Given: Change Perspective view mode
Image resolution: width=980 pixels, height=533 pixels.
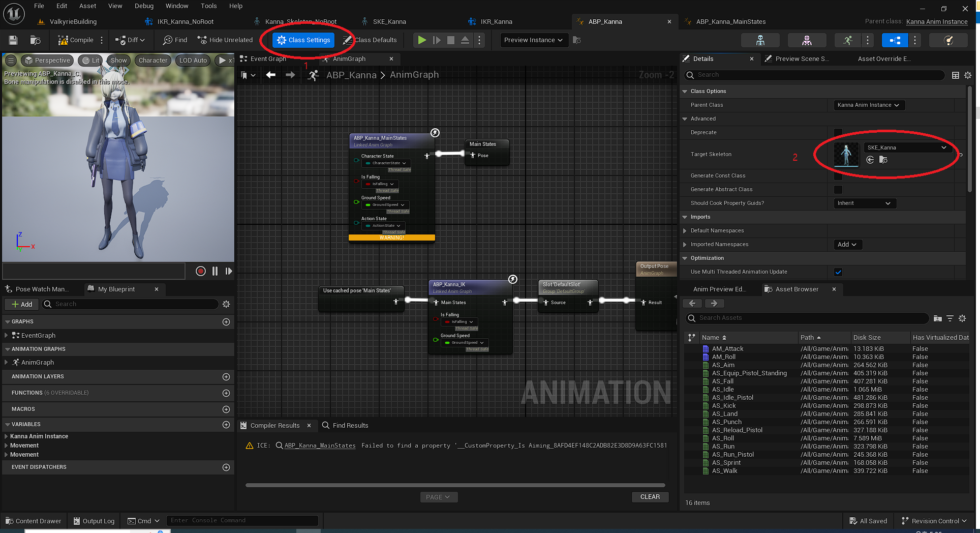Looking at the screenshot, I should (48, 61).
